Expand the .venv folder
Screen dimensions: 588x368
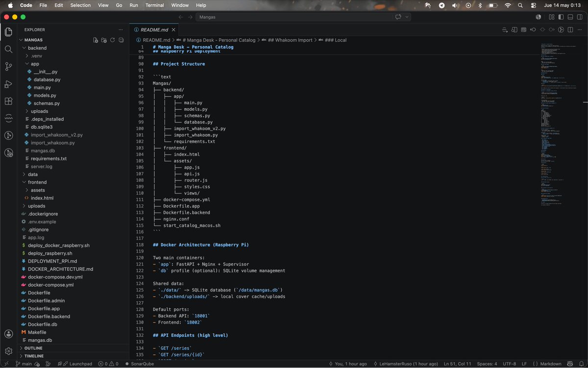click(73, 56)
